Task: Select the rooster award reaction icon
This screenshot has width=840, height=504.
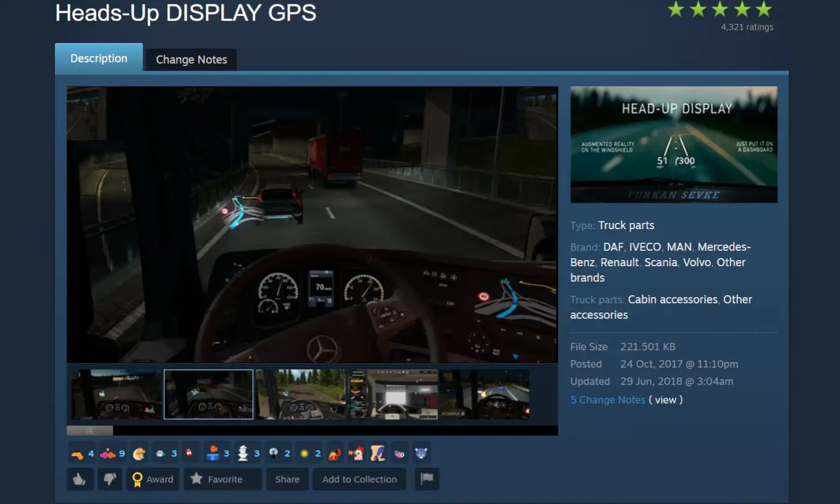Action: (x=356, y=453)
